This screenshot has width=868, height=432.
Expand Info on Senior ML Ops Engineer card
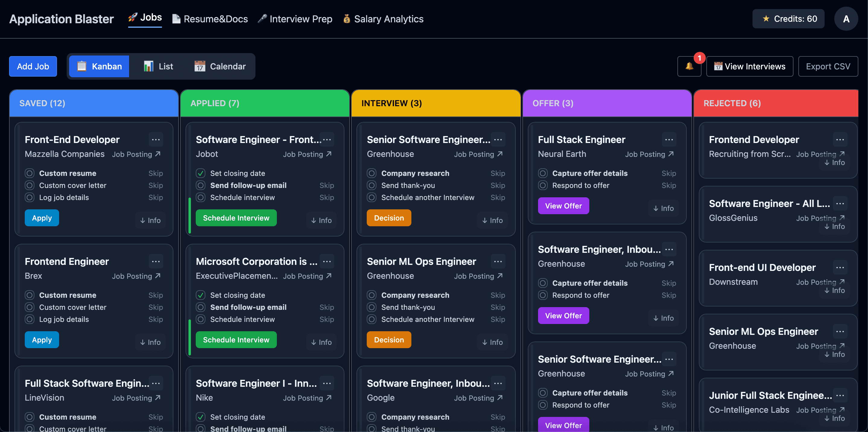pos(492,342)
